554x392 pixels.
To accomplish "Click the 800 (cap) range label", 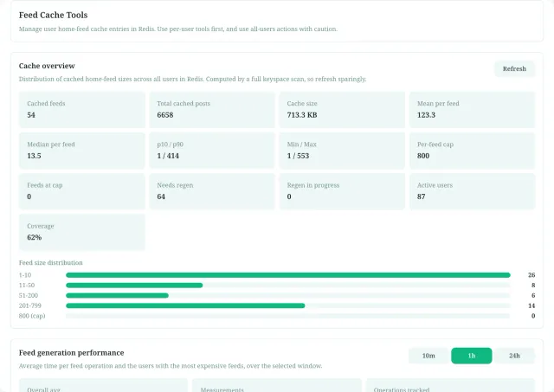I will pos(32,316).
